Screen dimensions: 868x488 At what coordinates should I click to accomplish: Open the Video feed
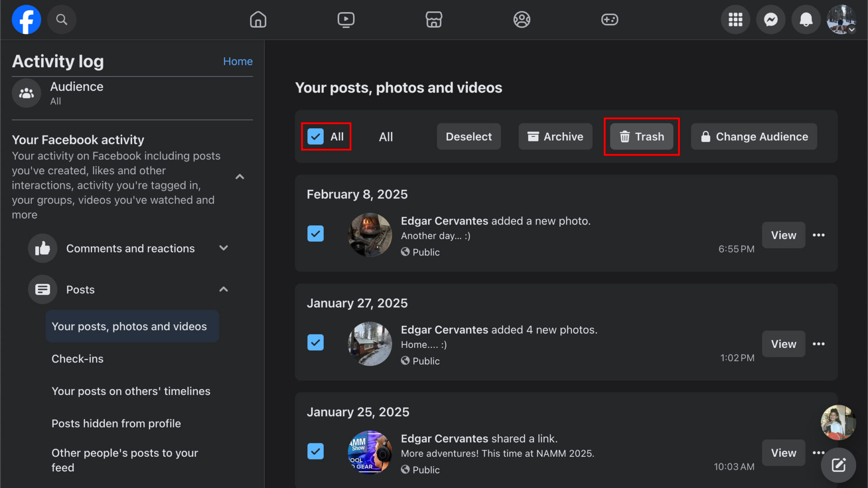click(x=346, y=19)
